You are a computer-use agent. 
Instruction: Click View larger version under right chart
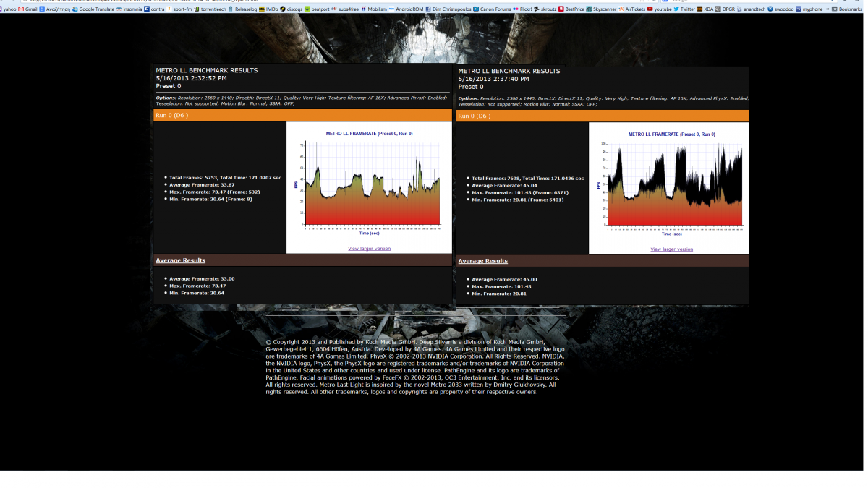671,249
